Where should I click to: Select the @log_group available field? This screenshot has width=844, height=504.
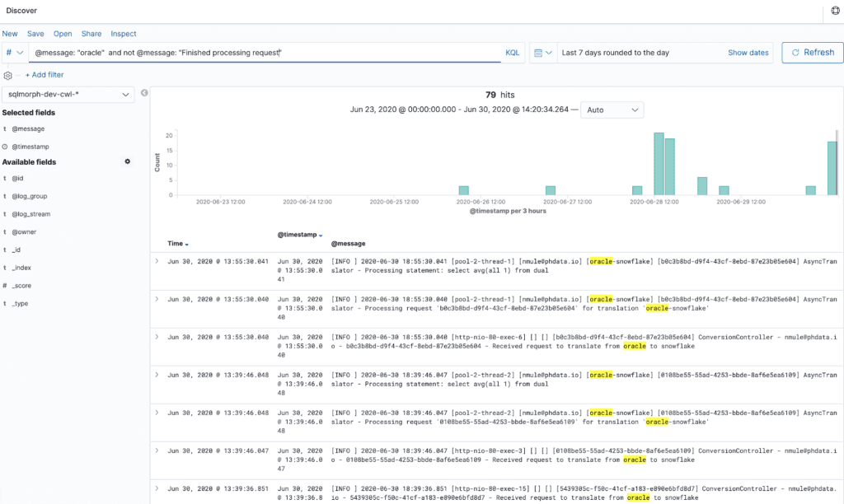[29, 196]
